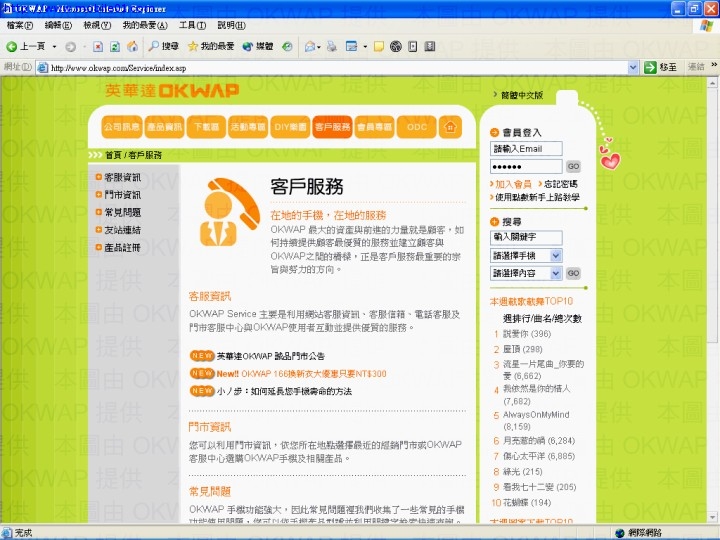Open the 簡體中文版 link
The width and height of the screenshot is (720, 540).
(522, 95)
